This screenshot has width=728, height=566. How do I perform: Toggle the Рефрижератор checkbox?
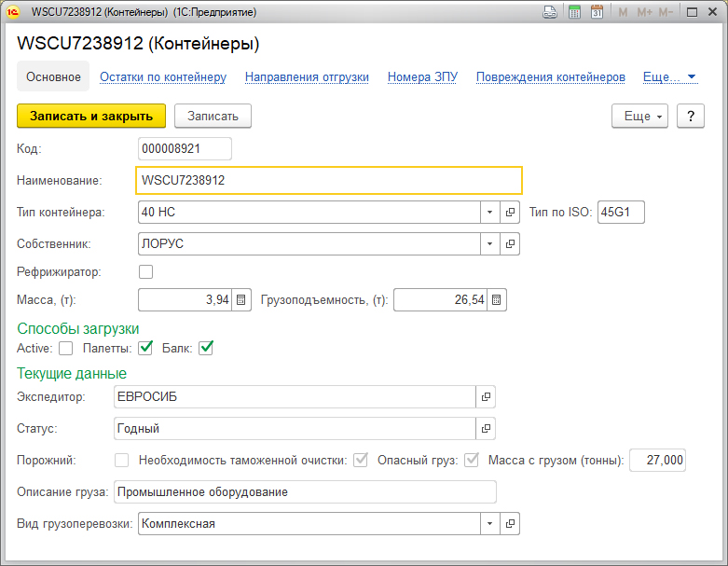click(145, 271)
